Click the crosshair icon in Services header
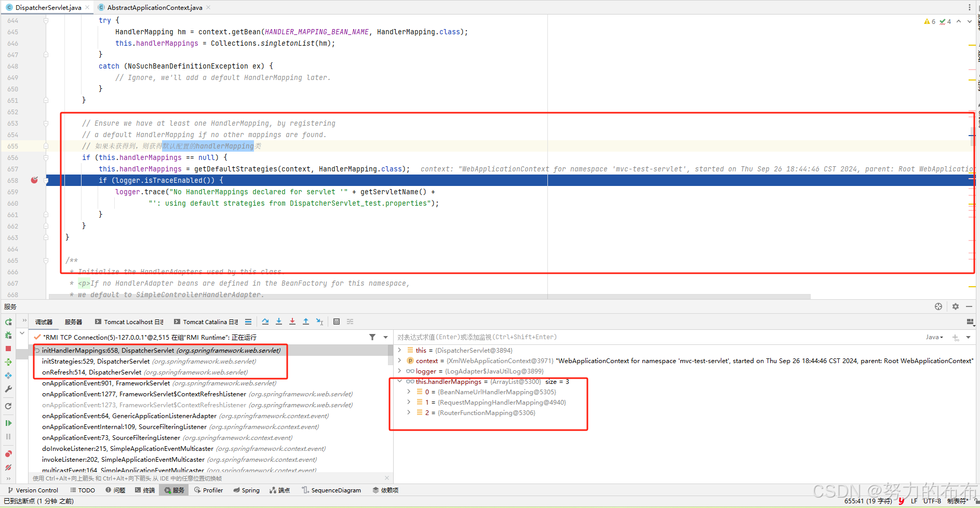 (x=938, y=306)
